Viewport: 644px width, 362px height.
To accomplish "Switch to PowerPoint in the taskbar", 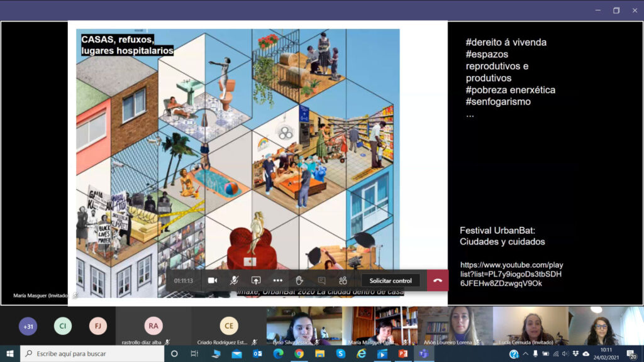I will click(402, 354).
